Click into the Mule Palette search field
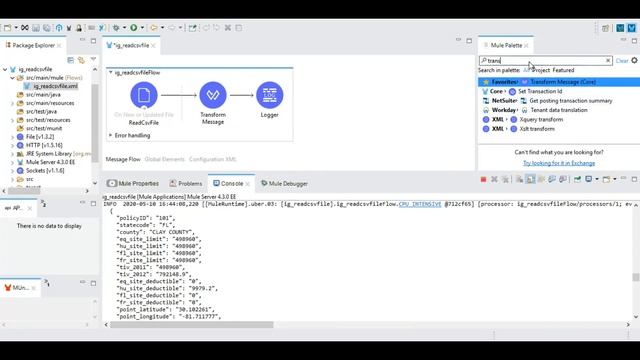This screenshot has width=640, height=360. coord(546,60)
